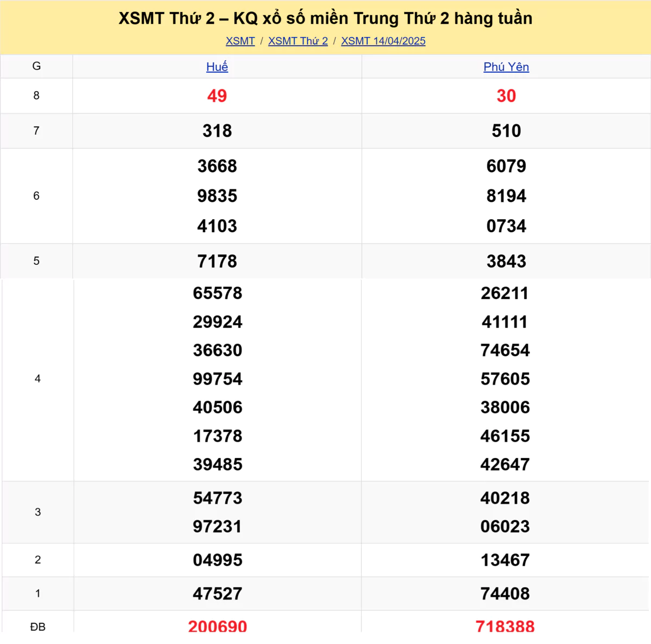Click the number 38006
This screenshot has height=644, width=651.
tap(505, 407)
